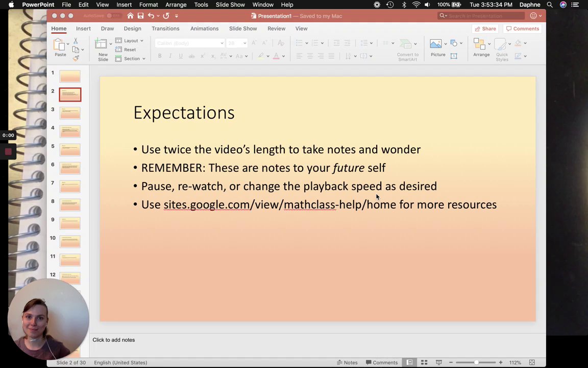The width and height of the screenshot is (588, 368).
Task: Open the Slide Show menu in menu bar
Action: (x=230, y=5)
